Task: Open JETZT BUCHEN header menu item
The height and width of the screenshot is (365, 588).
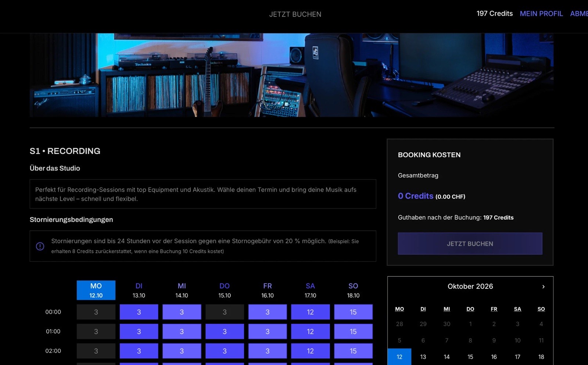Action: (295, 14)
